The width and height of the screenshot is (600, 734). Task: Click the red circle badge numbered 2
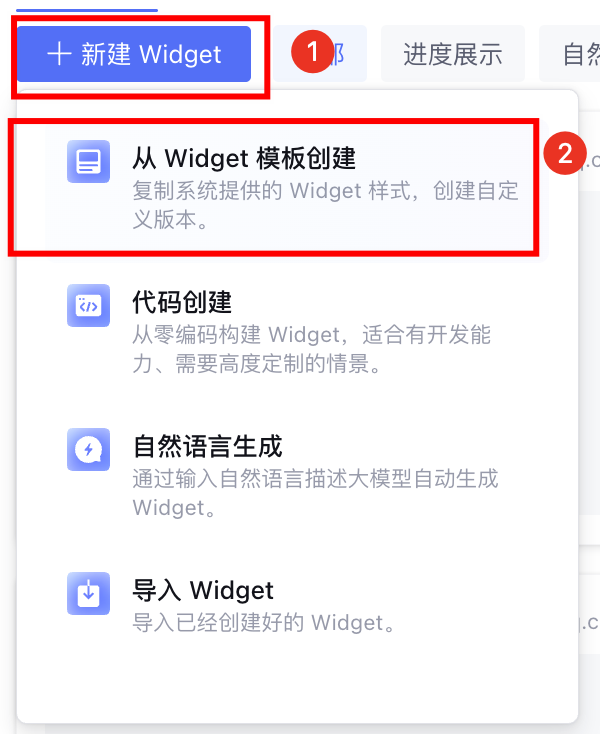565,153
